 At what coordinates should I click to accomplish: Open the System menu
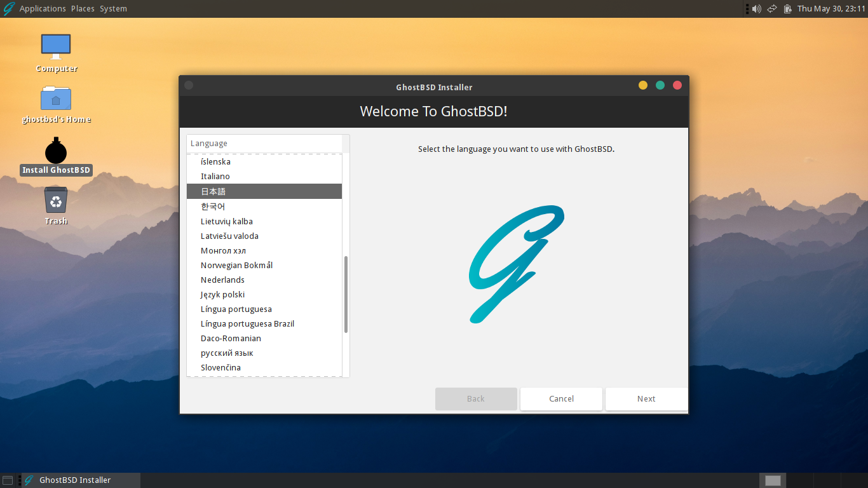[113, 9]
